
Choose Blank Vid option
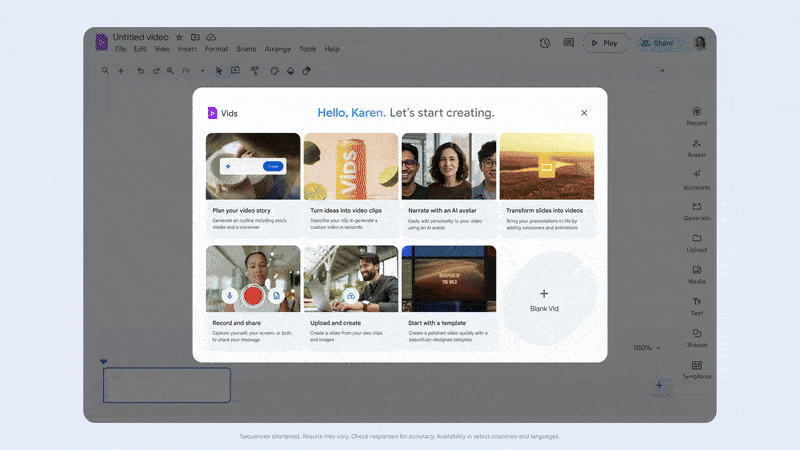pos(544,300)
